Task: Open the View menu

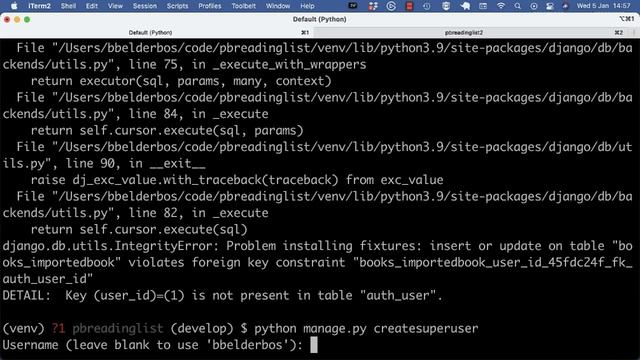Action: 115,6
